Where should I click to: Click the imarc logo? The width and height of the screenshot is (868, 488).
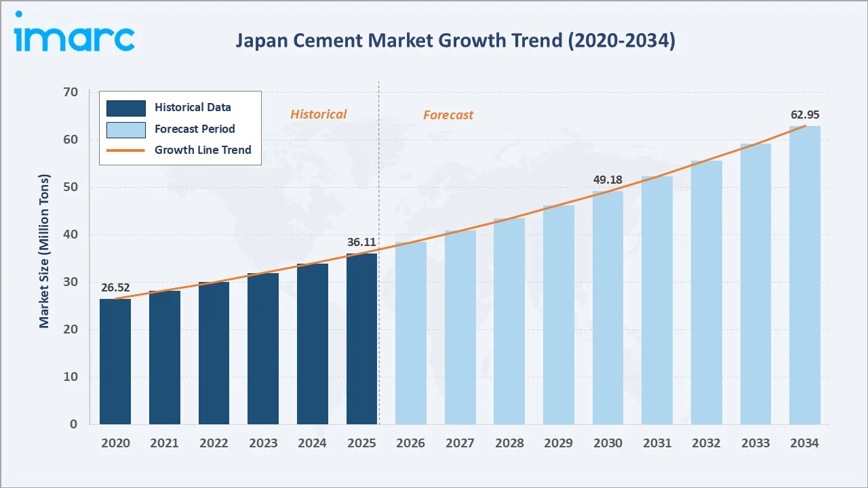75,32
